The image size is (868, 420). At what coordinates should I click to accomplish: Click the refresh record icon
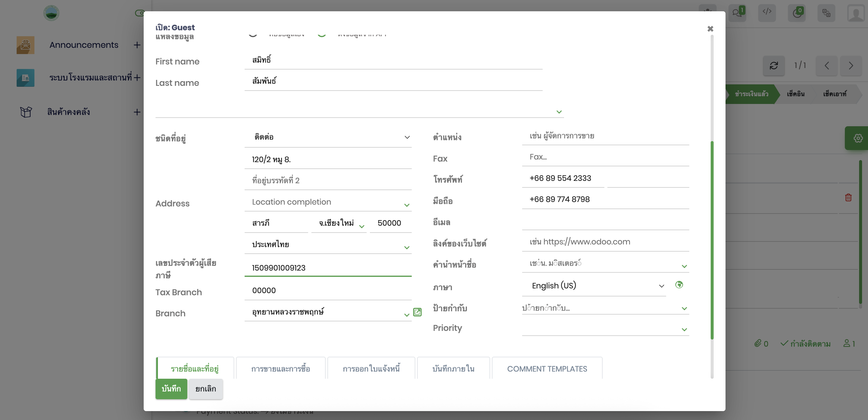click(x=774, y=65)
